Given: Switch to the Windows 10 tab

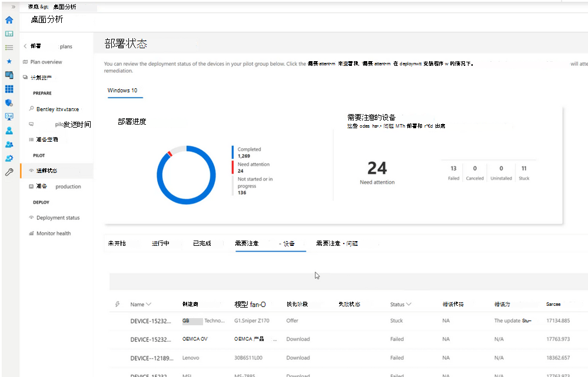Looking at the screenshot, I should [x=124, y=91].
